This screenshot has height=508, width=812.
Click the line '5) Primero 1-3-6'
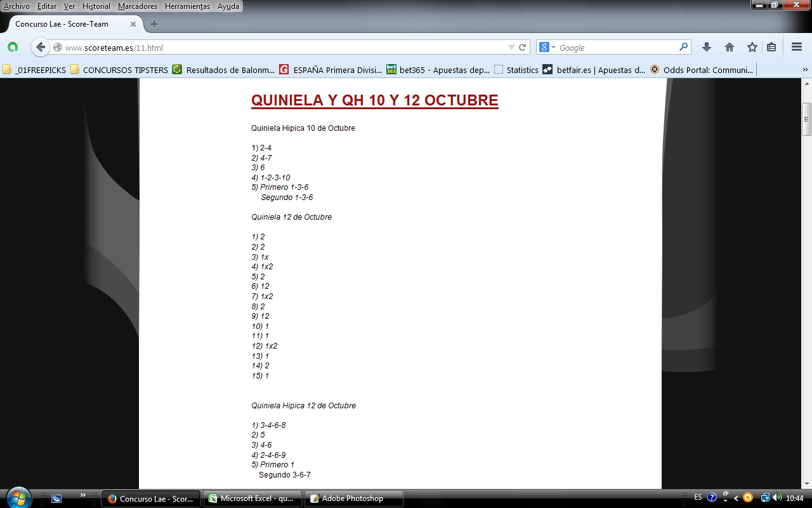click(280, 187)
